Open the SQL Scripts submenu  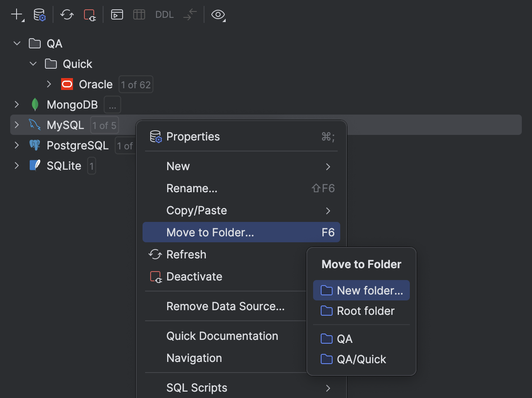[x=196, y=388]
